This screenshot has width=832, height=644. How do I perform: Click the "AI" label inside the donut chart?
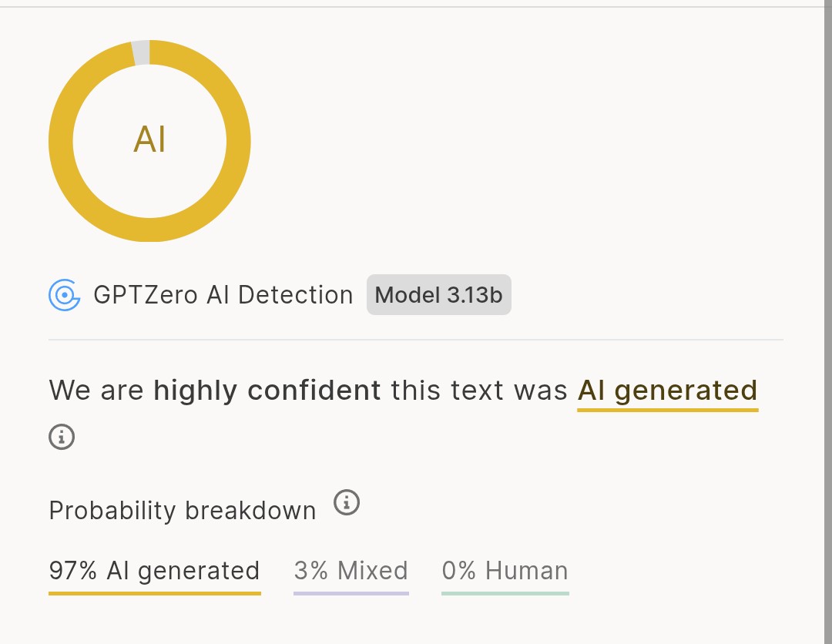click(149, 140)
